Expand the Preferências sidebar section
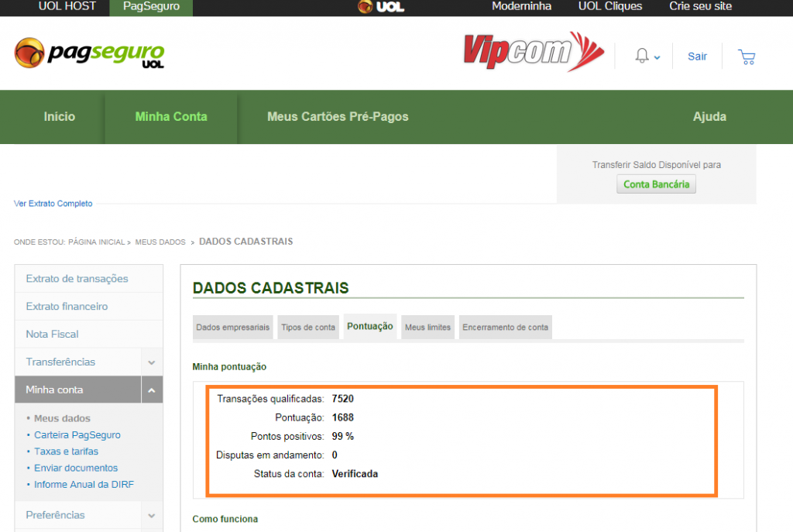The height and width of the screenshot is (532, 793). tap(152, 515)
